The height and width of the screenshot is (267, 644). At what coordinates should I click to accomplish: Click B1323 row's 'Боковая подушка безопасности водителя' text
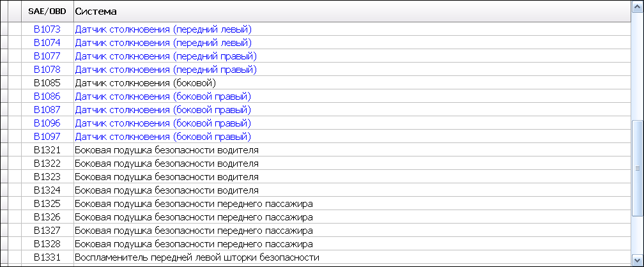[167, 178]
